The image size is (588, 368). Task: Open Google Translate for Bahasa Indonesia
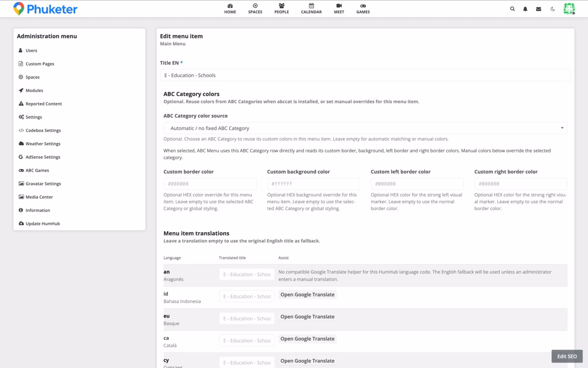307,295
